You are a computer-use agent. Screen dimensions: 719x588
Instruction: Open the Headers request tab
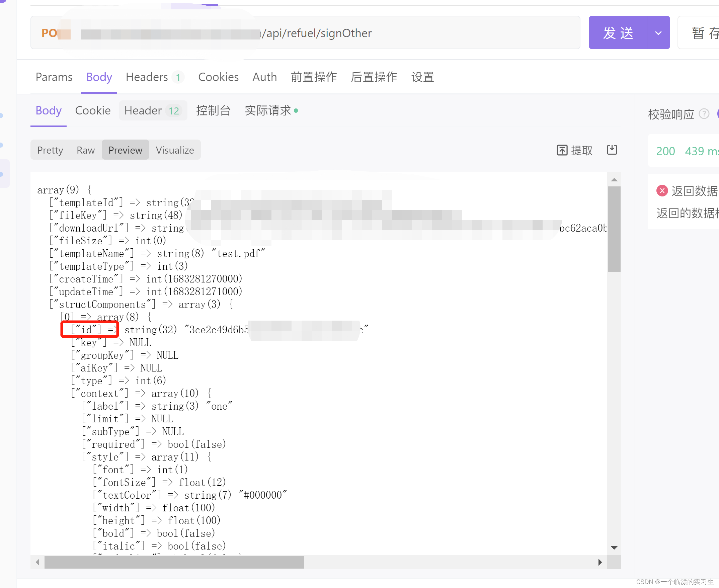[146, 77]
